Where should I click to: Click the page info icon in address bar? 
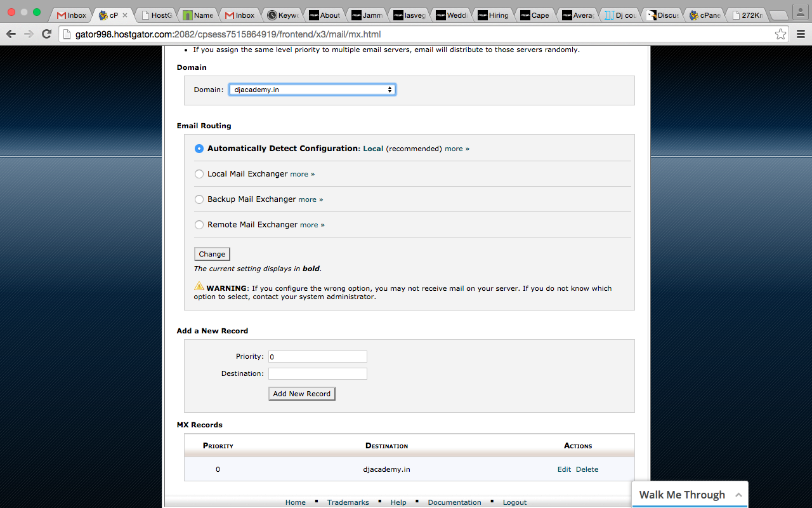(67, 34)
